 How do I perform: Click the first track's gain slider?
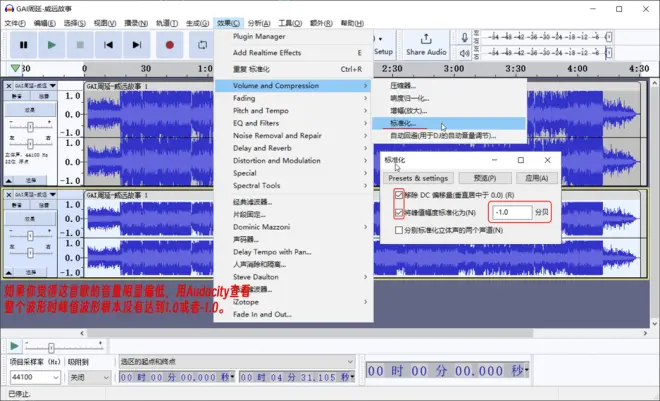(30, 126)
